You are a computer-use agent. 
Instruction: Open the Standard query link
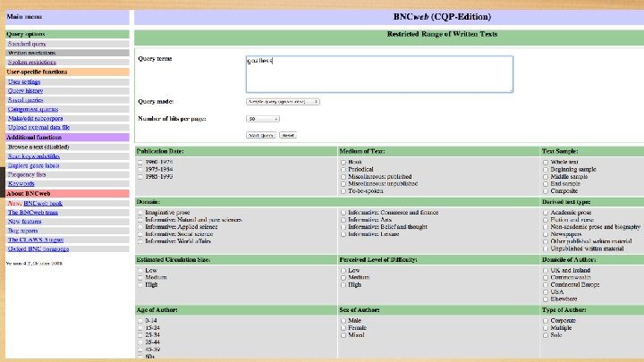(x=27, y=44)
